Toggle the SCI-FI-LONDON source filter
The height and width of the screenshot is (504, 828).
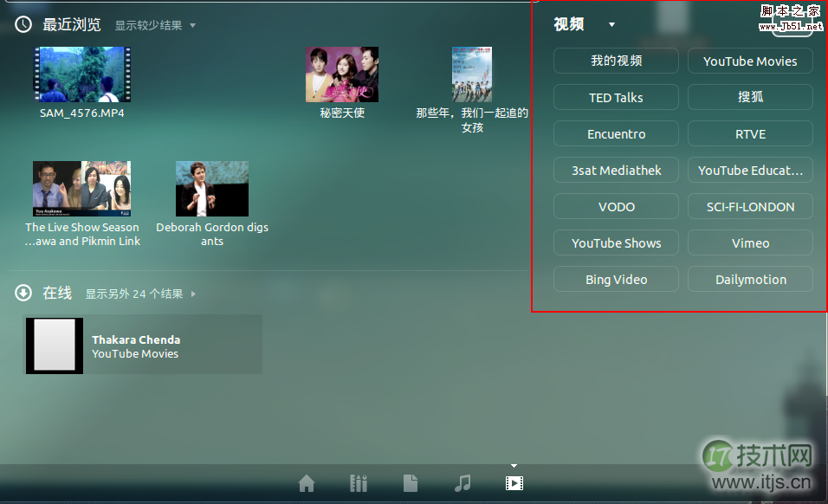pos(750,206)
